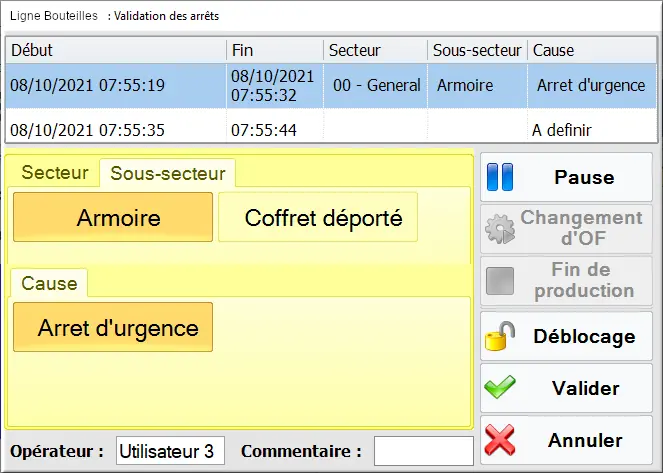Click the yellow open padlock icon
663x473 pixels.
pyautogui.click(x=499, y=336)
